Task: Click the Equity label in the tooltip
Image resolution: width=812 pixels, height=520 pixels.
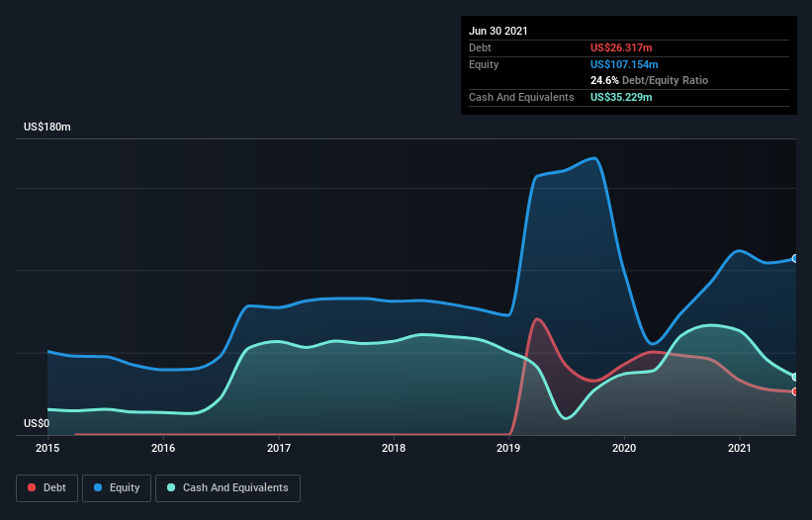Action: (x=484, y=64)
